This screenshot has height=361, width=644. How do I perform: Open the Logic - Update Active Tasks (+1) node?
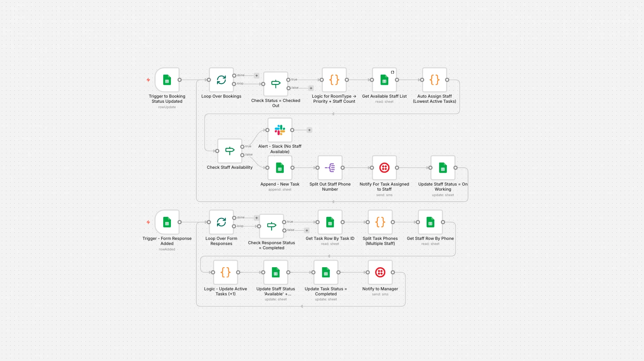(226, 272)
